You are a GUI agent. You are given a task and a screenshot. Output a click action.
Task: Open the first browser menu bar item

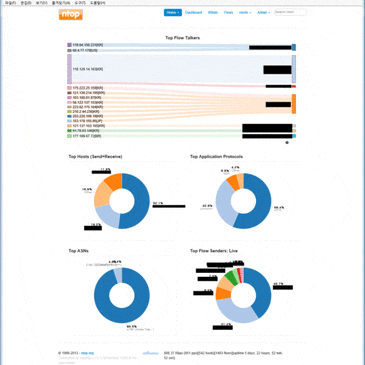(10, 3)
